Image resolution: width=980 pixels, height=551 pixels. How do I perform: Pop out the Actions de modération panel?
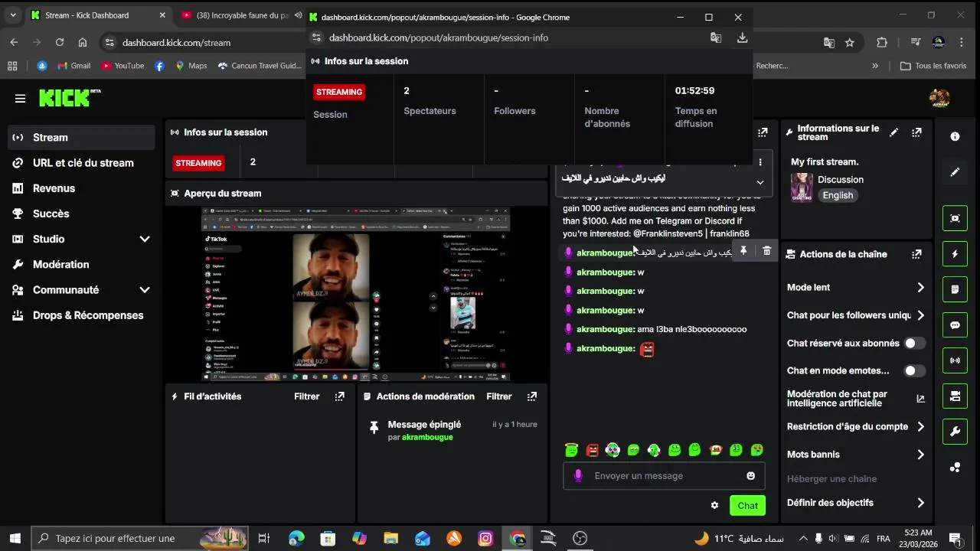click(x=532, y=396)
